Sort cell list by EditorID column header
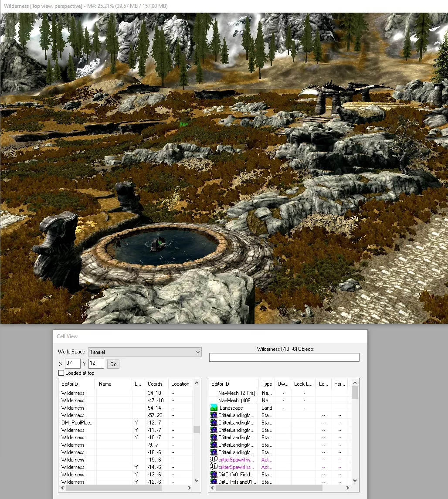Viewport: 448px width, 499px height. [x=77, y=384]
